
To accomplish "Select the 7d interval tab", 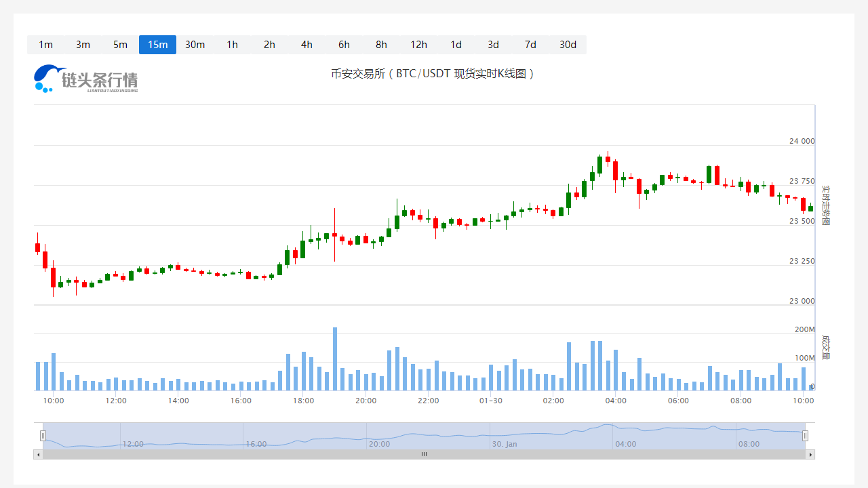I will (x=530, y=45).
